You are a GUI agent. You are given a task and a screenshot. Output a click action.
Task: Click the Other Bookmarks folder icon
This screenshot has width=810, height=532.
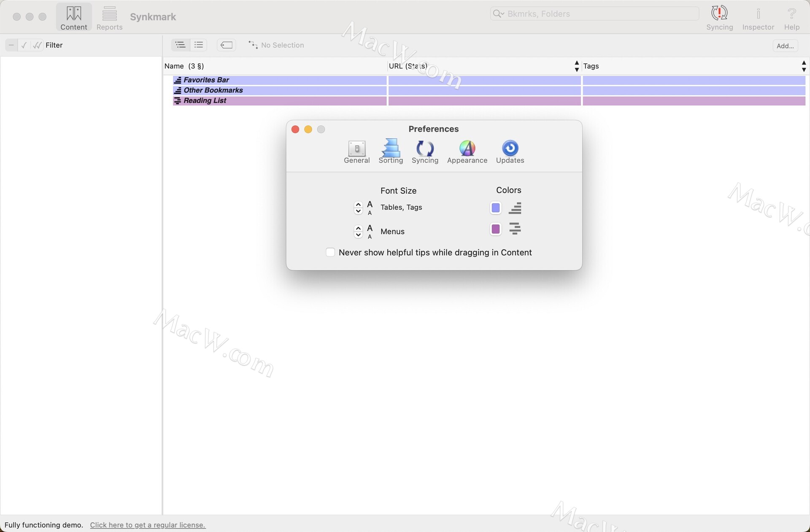pos(178,90)
